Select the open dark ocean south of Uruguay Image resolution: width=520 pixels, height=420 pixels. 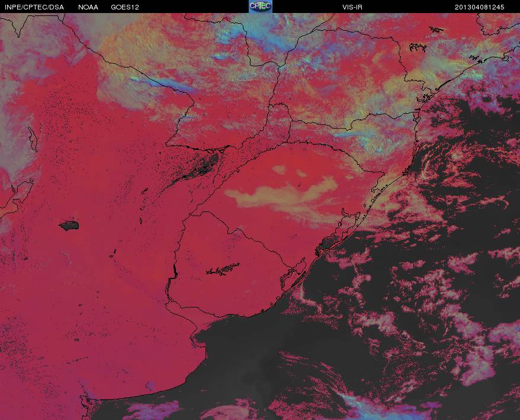tap(252, 365)
